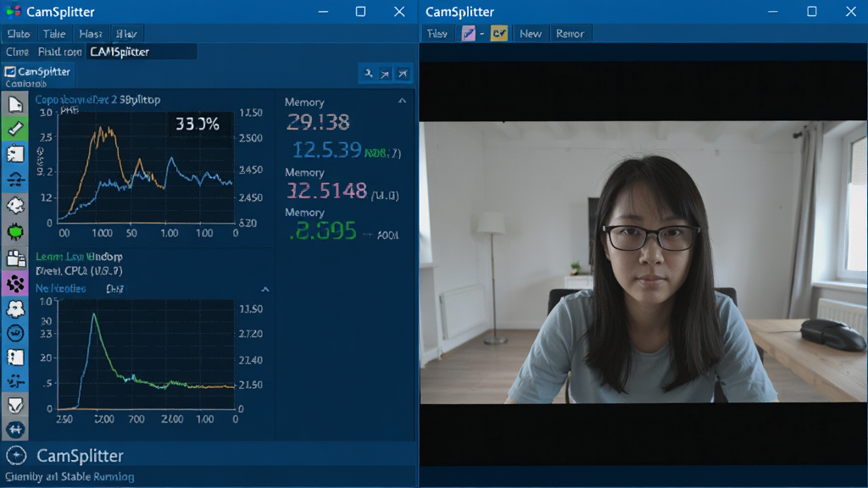
Task: Collapse the lower graph section using its chevron
Action: click(x=265, y=289)
